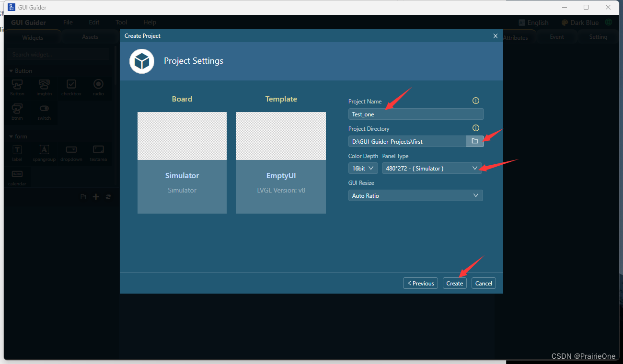The width and height of the screenshot is (623, 364).
Task: Choose the calendar widget icon
Action: click(x=17, y=174)
